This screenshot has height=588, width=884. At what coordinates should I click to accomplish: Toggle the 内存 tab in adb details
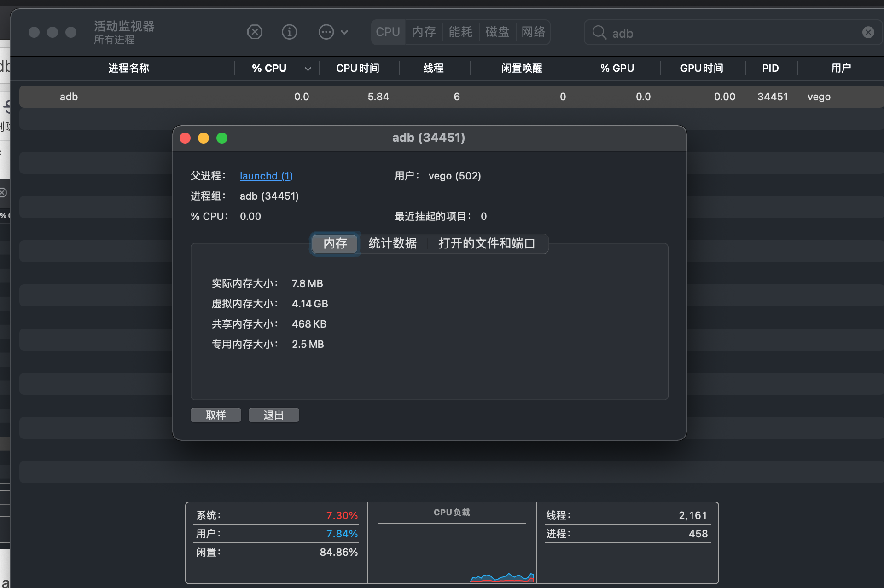[335, 244]
